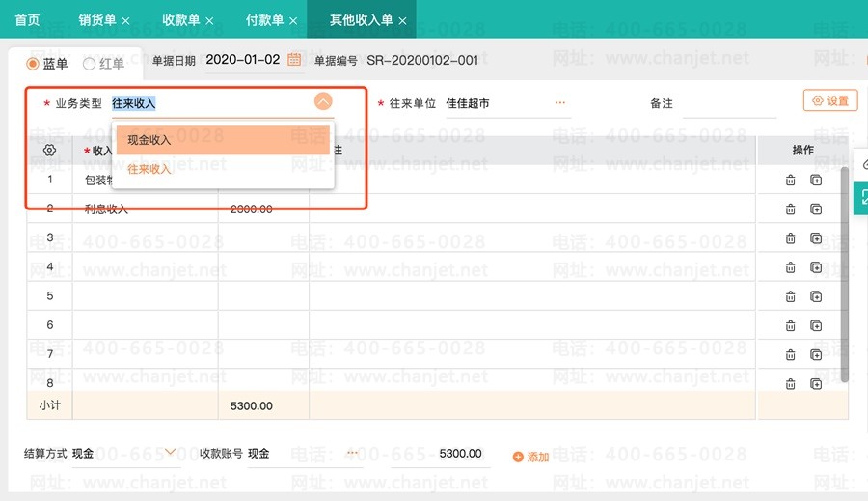
Task: Open 往来单位 lookup ellipsis button
Action: (x=560, y=102)
